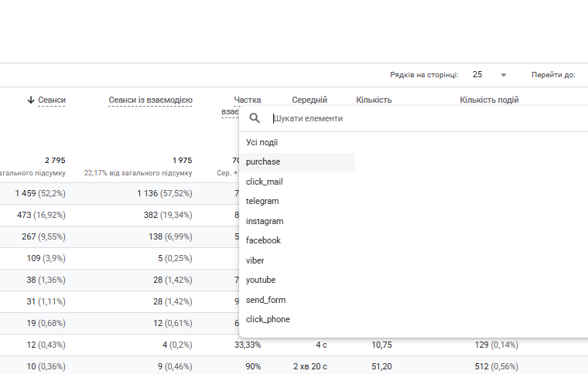Select youtube event
Image resolution: width=588 pixels, height=374 pixels.
click(x=260, y=280)
